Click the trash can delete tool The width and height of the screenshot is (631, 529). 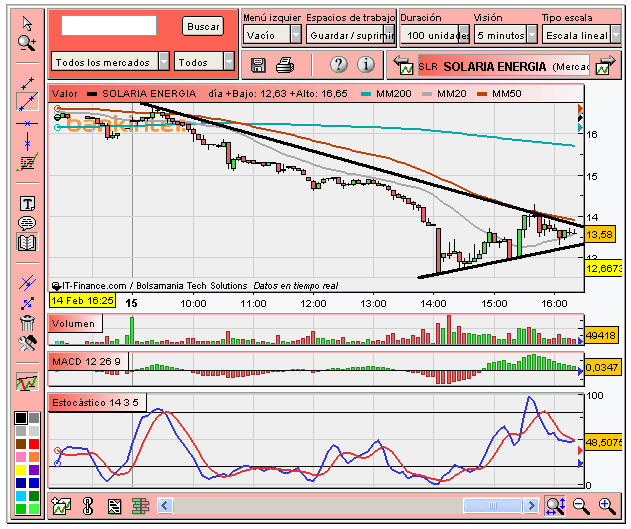tap(27, 323)
